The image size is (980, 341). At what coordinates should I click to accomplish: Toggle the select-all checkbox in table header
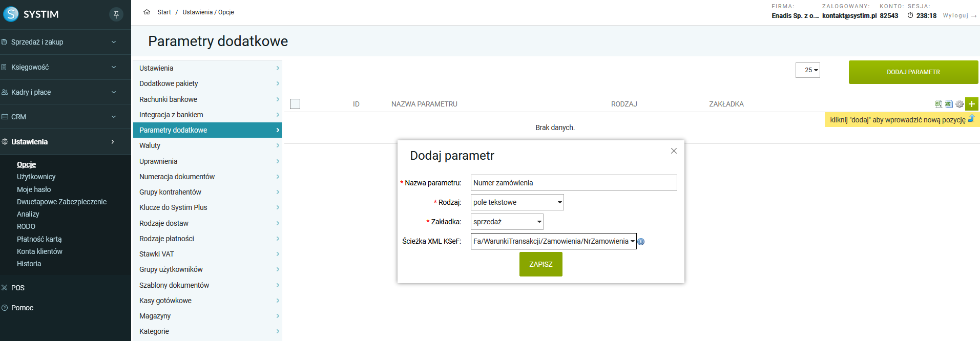point(295,104)
